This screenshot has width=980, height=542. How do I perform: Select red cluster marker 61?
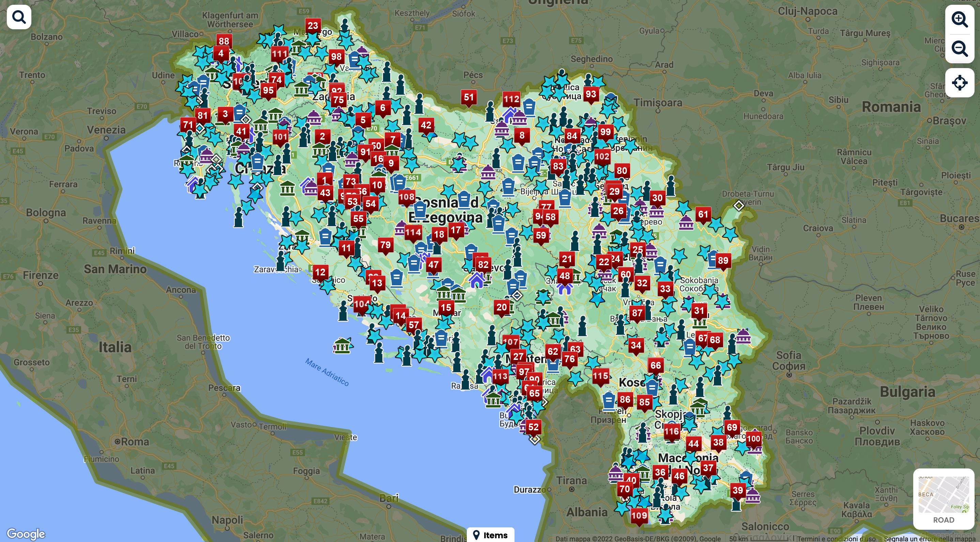703,215
